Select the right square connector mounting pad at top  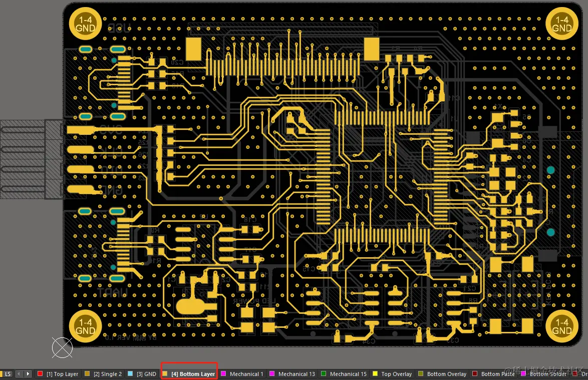click(372, 49)
